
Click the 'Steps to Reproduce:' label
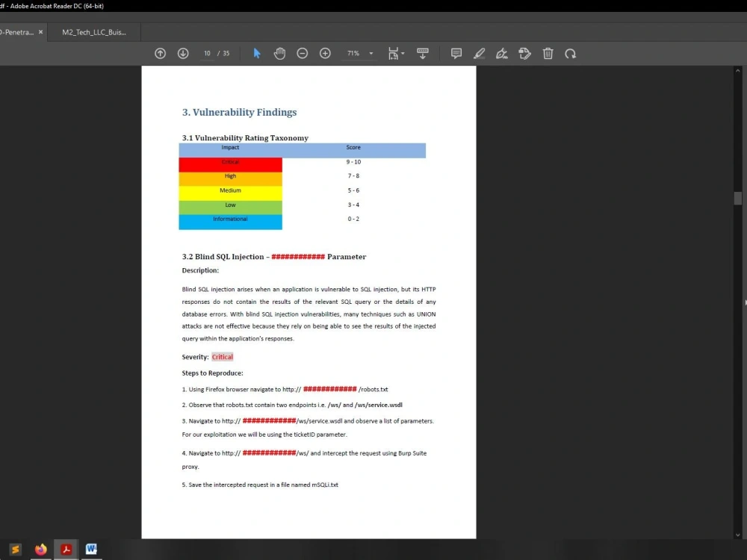pyautogui.click(x=212, y=373)
